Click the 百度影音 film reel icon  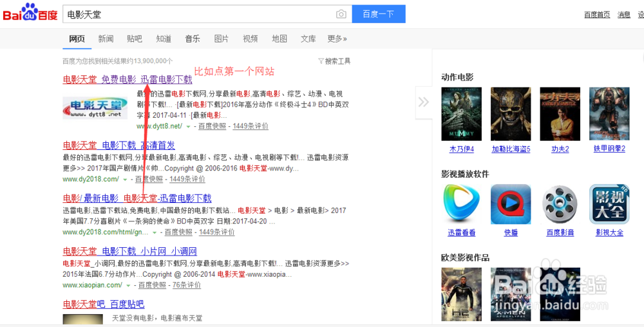tap(560, 204)
